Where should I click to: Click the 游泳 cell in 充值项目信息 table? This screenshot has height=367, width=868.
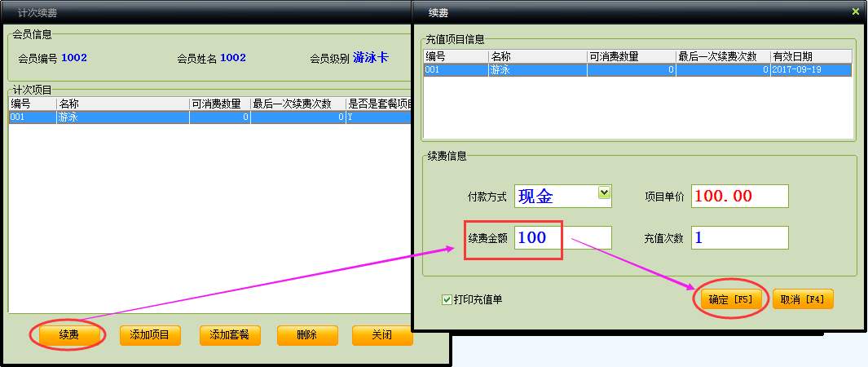click(x=538, y=70)
